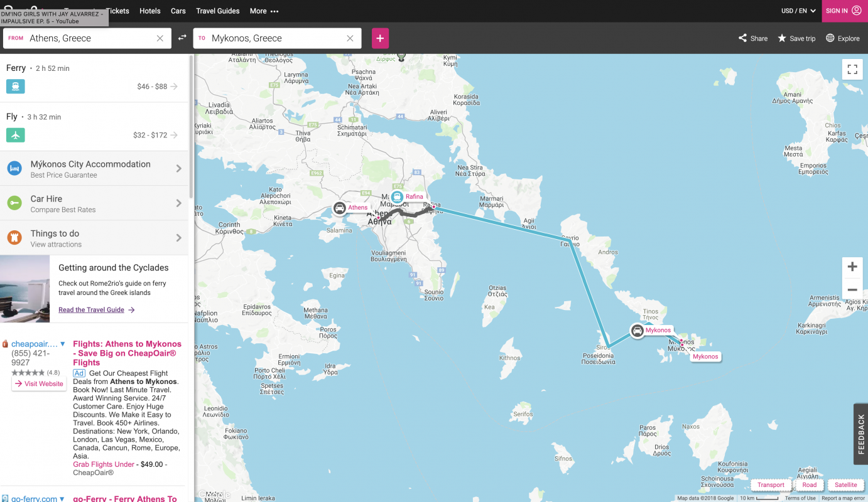Zoom in on the map

(852, 267)
